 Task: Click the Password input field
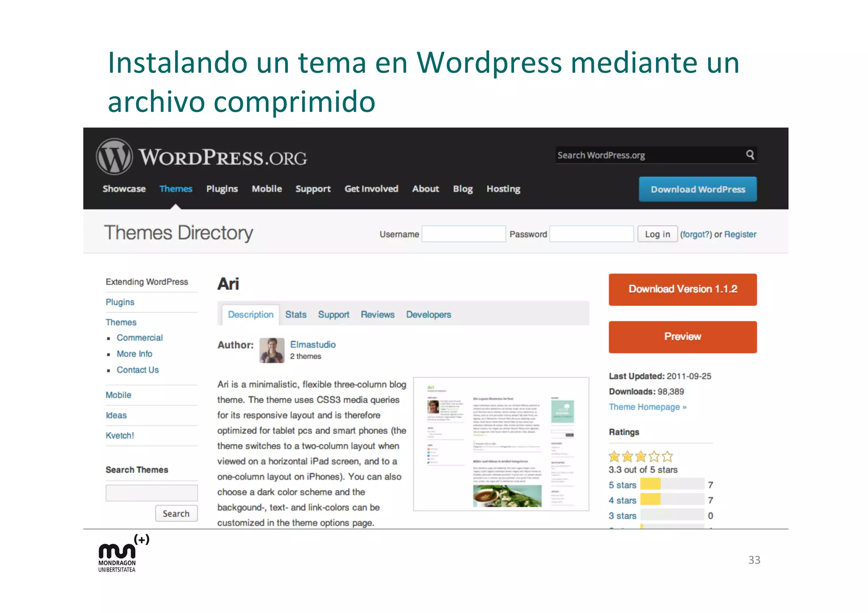pyautogui.click(x=591, y=234)
